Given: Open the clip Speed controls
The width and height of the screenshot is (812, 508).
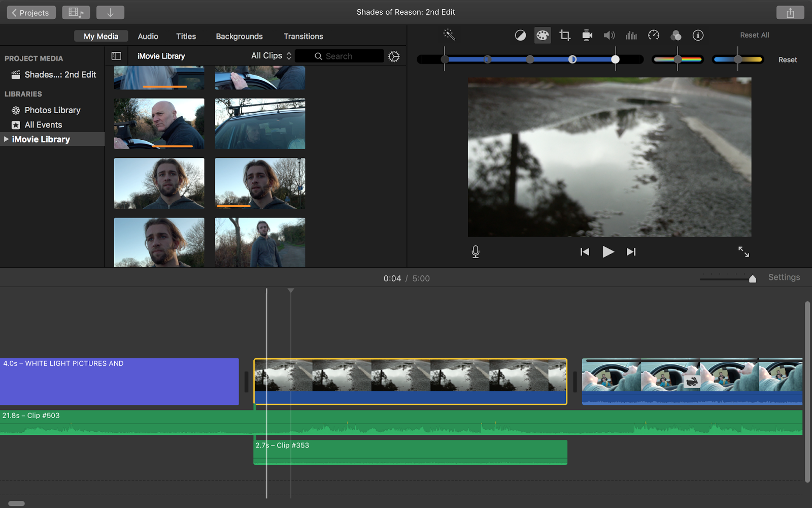Looking at the screenshot, I should coord(654,35).
